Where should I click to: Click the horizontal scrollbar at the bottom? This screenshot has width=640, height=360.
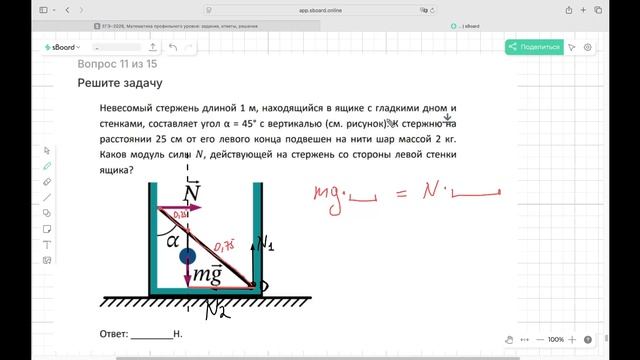318,358
